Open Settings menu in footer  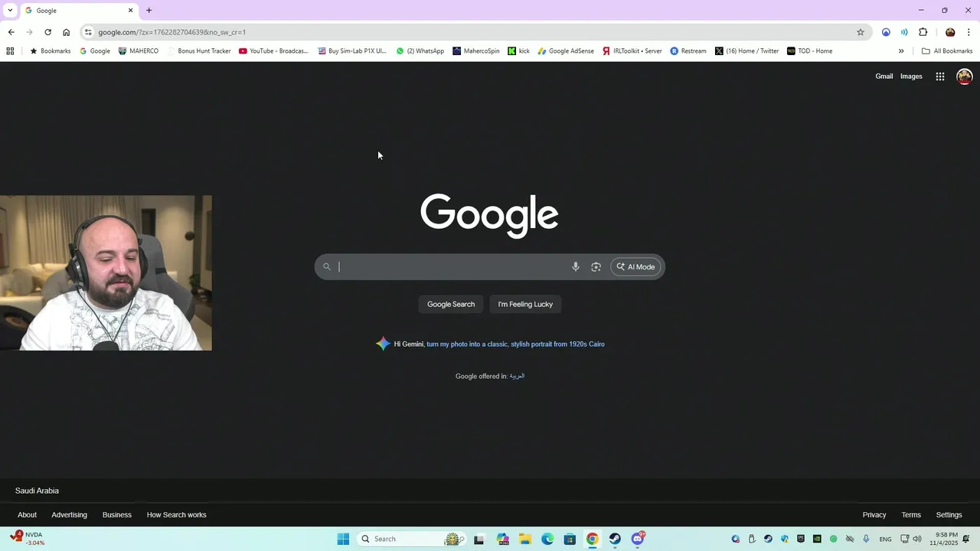coord(949,515)
